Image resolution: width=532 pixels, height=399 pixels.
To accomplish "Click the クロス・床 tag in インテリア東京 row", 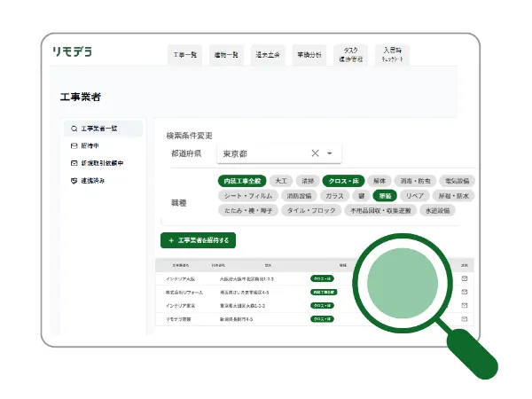I will point(322,305).
